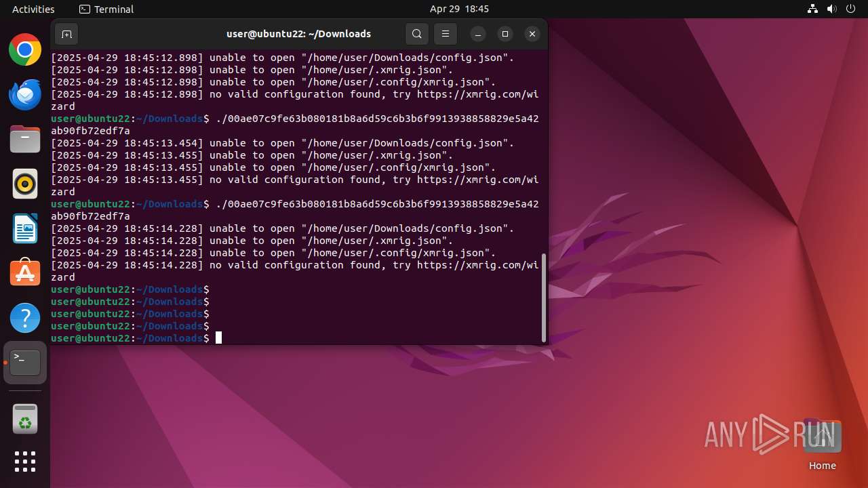Click the '18:45:13.455' .xmrig.json line
The image size is (868, 488).
pos(252,155)
